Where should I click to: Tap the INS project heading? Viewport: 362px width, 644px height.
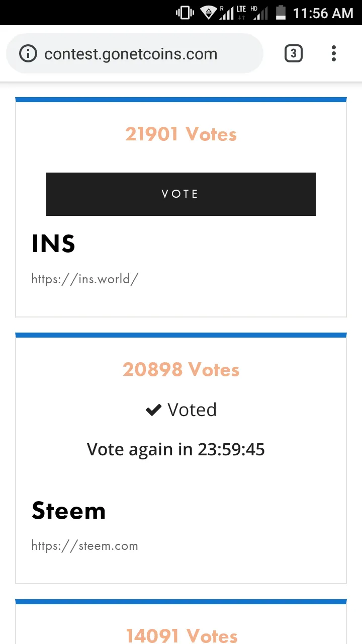point(53,244)
